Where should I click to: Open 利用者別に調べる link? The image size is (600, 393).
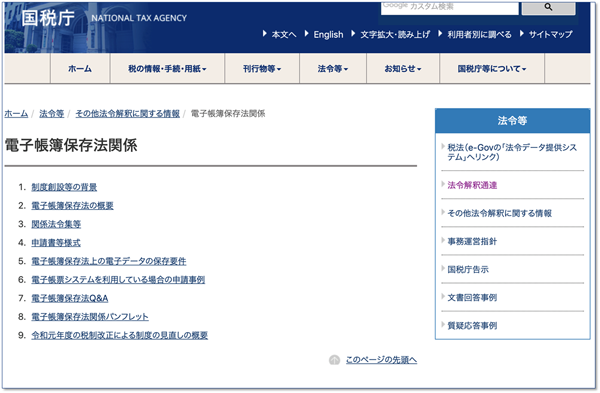pyautogui.click(x=479, y=34)
